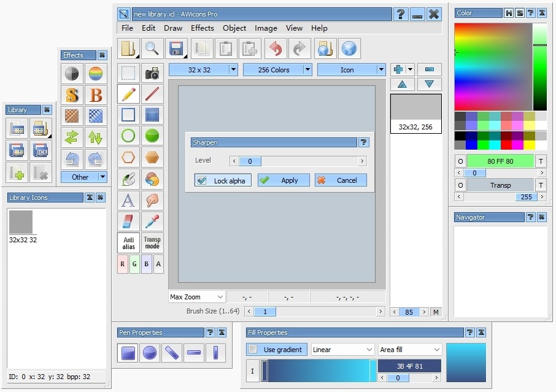Apply the Grayscale effect in the Effects panel
Screen dimensions: 556x392
tap(72, 73)
